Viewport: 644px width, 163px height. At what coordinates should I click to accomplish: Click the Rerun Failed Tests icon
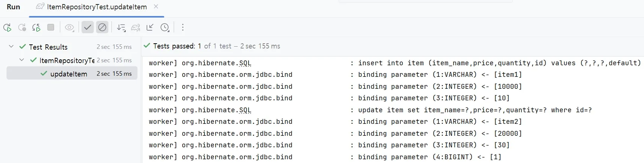pos(22,27)
